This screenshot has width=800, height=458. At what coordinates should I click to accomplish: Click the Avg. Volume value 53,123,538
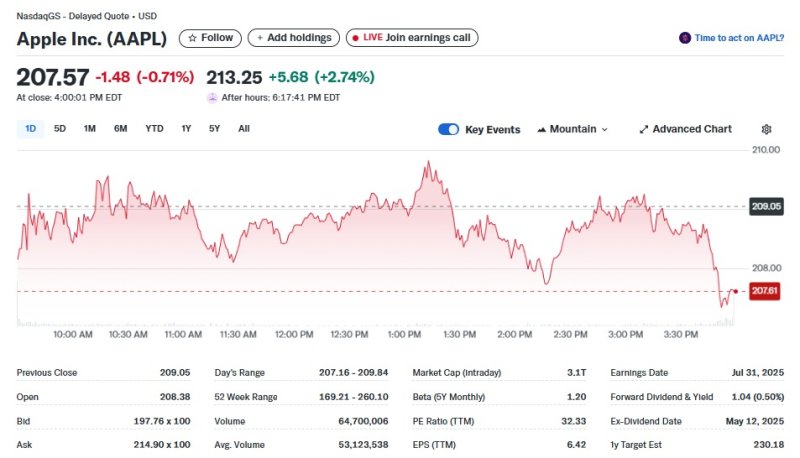(363, 445)
